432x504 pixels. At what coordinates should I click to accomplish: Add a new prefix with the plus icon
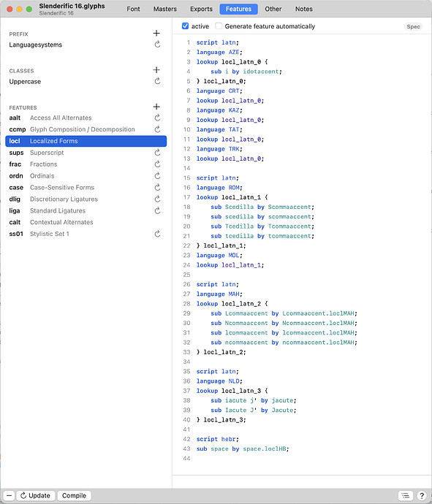(156, 33)
